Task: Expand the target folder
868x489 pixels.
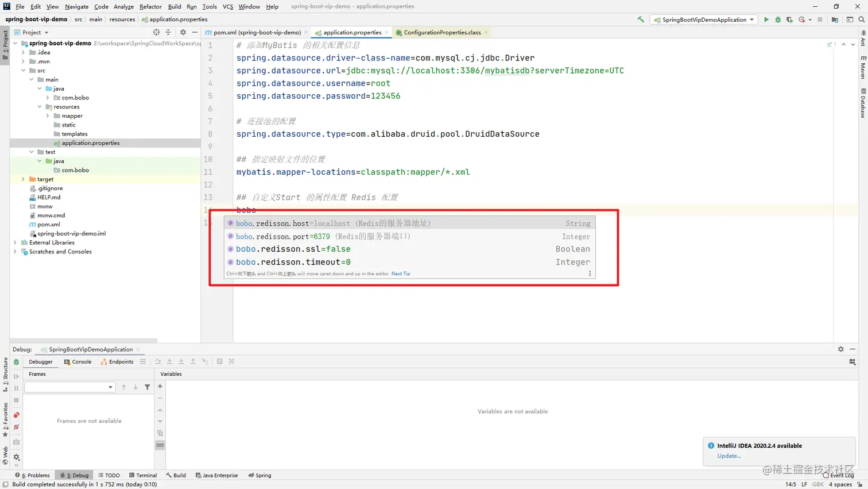Action: tap(24, 179)
